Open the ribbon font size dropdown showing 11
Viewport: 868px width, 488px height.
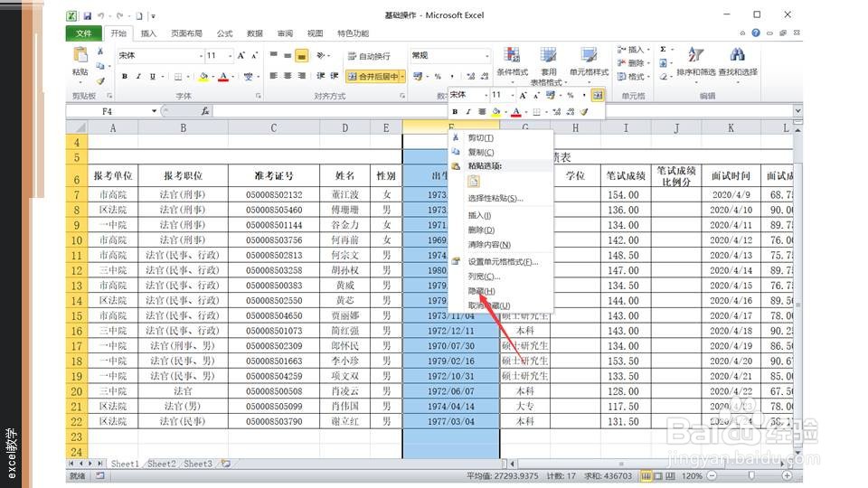click(230, 56)
